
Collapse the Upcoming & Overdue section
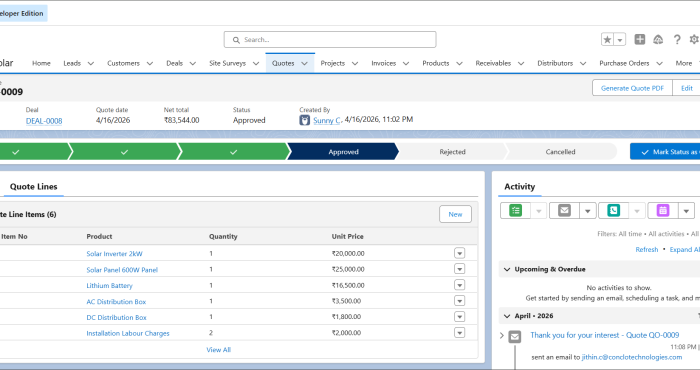pos(507,269)
